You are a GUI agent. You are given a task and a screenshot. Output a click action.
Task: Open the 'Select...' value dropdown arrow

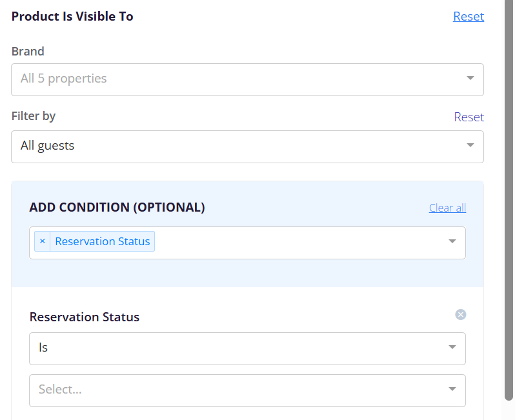[452, 389]
